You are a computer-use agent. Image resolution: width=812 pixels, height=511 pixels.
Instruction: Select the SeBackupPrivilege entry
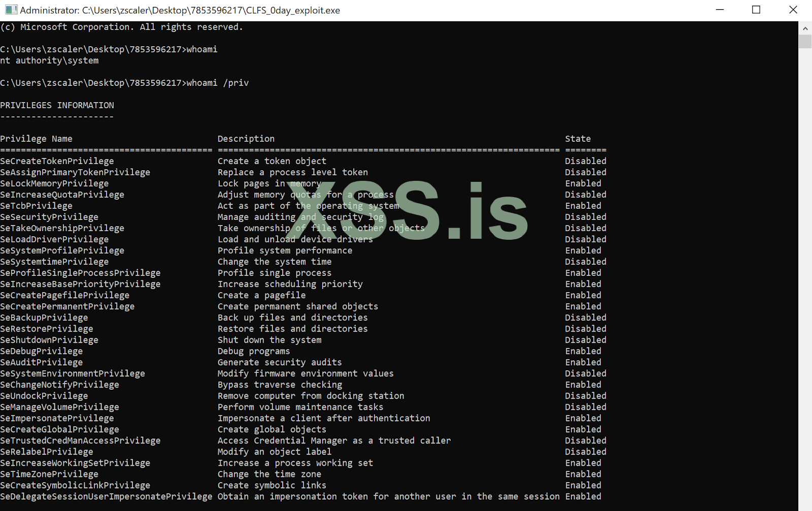[x=44, y=317]
